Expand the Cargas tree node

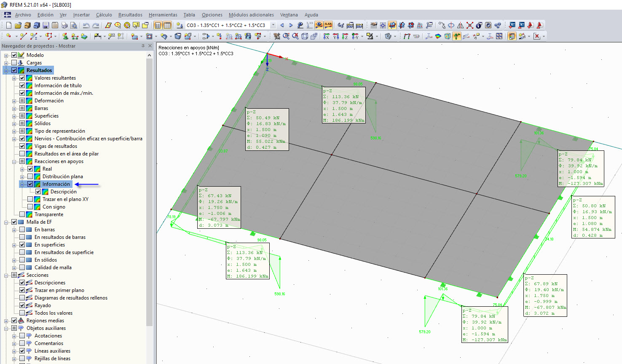(x=6, y=63)
